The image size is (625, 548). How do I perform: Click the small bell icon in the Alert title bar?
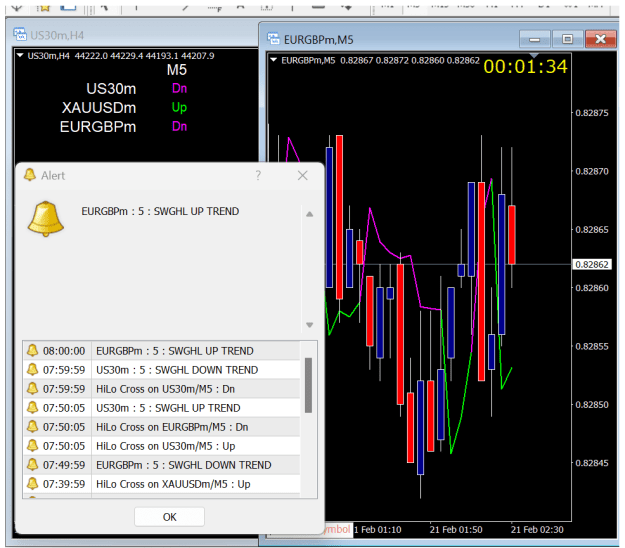pyautogui.click(x=30, y=175)
